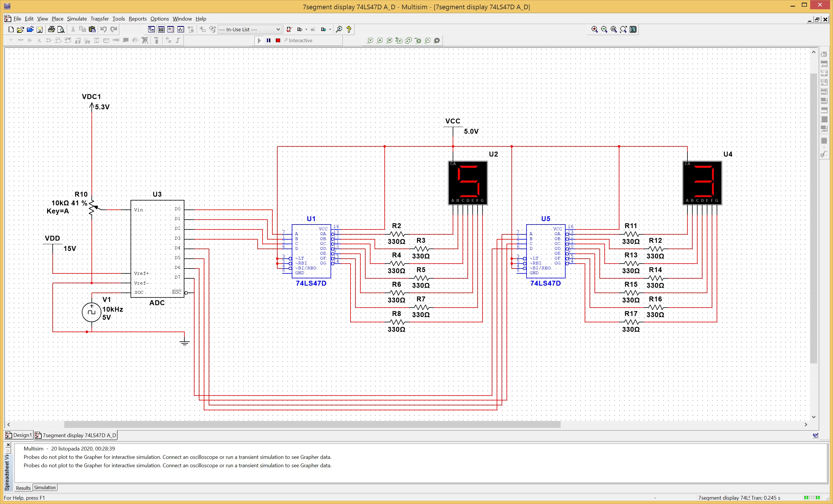This screenshot has width=833, height=504.
Task: Pause the running simulation
Action: click(269, 40)
